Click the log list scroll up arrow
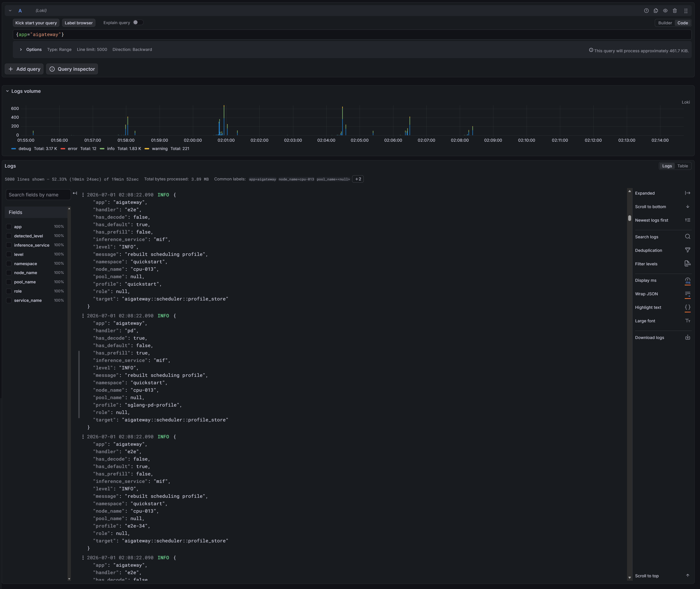700x589 pixels. tap(630, 191)
